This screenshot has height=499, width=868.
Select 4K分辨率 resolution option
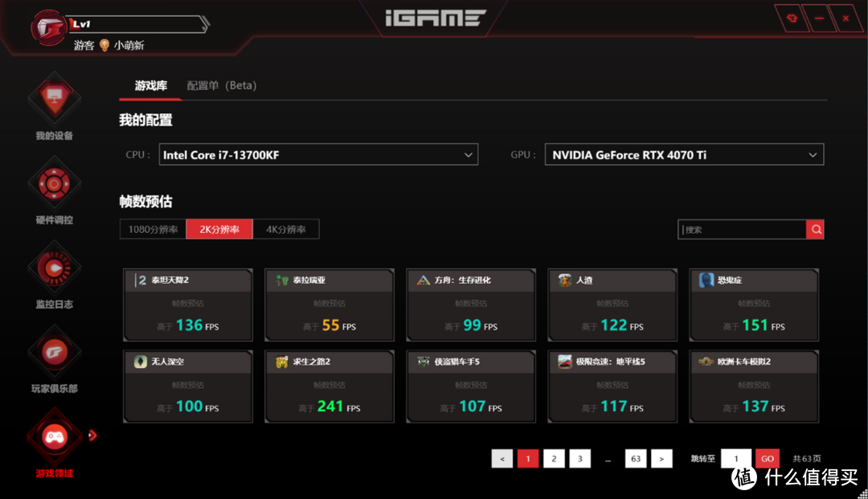[x=285, y=229]
